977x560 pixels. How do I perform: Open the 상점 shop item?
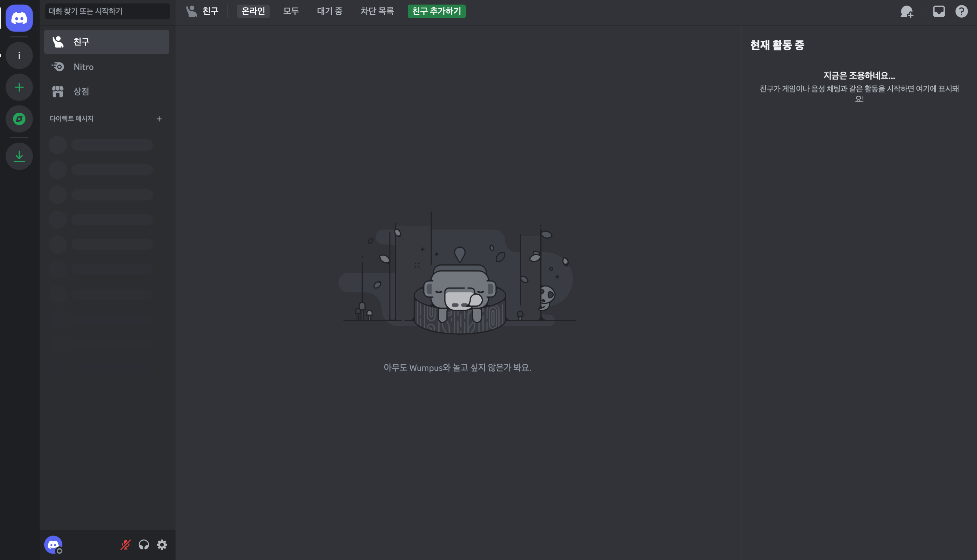coord(81,91)
